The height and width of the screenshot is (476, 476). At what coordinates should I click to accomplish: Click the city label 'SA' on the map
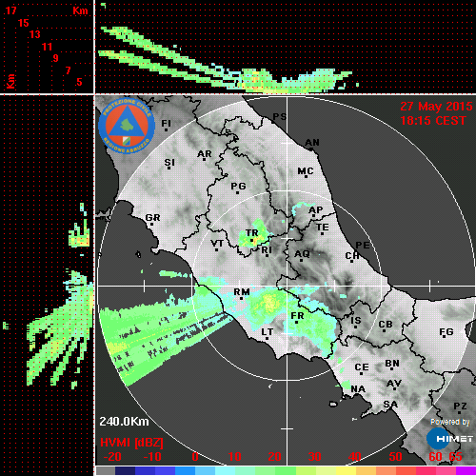point(390,405)
